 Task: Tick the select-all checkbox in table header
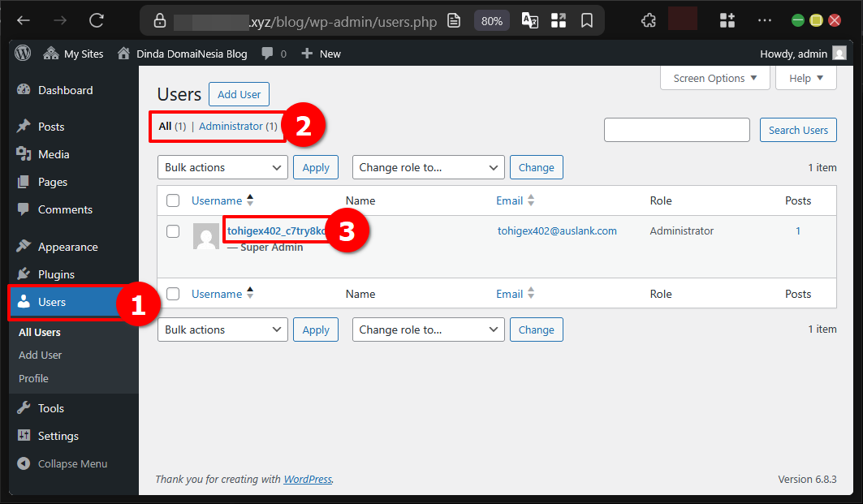click(173, 200)
